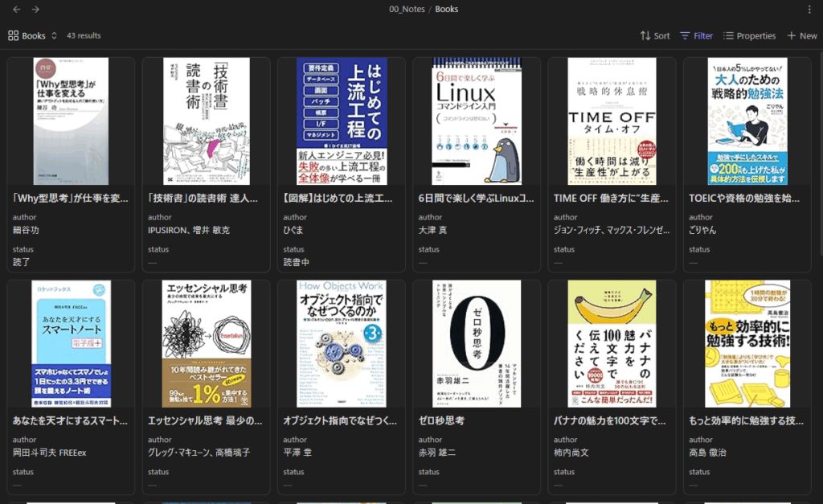Open the バナナの魅力を100文字で book cover

[x=612, y=344]
